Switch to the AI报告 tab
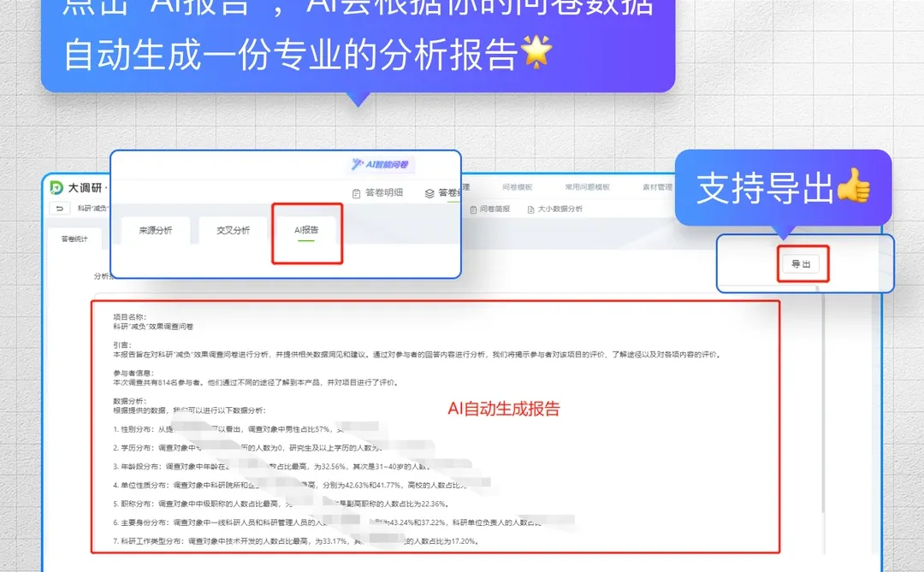924x572 pixels. (308, 229)
